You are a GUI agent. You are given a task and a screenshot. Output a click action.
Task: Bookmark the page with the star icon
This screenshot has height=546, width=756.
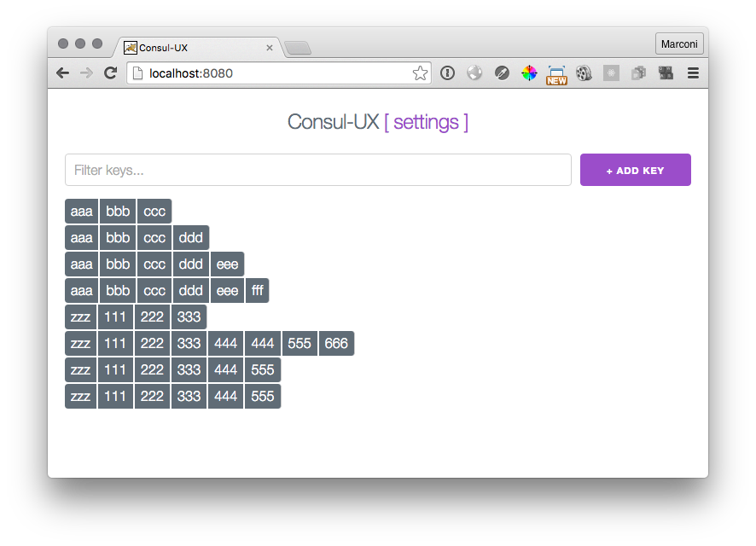[x=420, y=73]
